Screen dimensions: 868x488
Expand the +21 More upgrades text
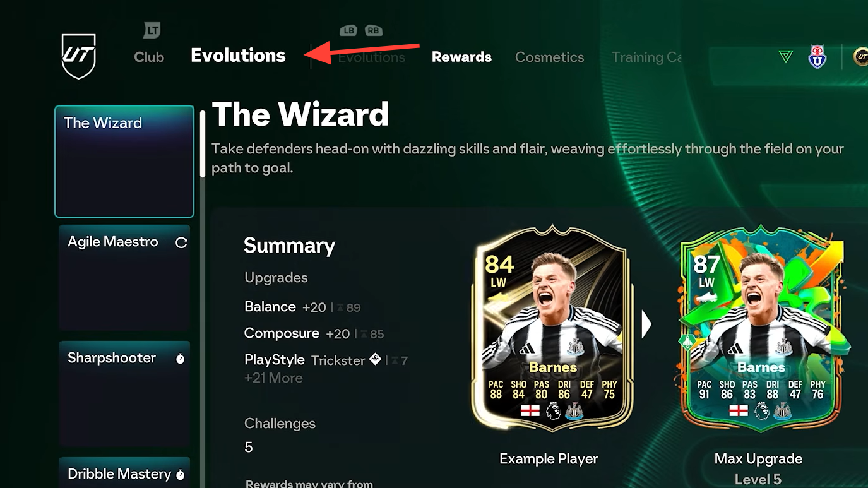click(x=273, y=378)
